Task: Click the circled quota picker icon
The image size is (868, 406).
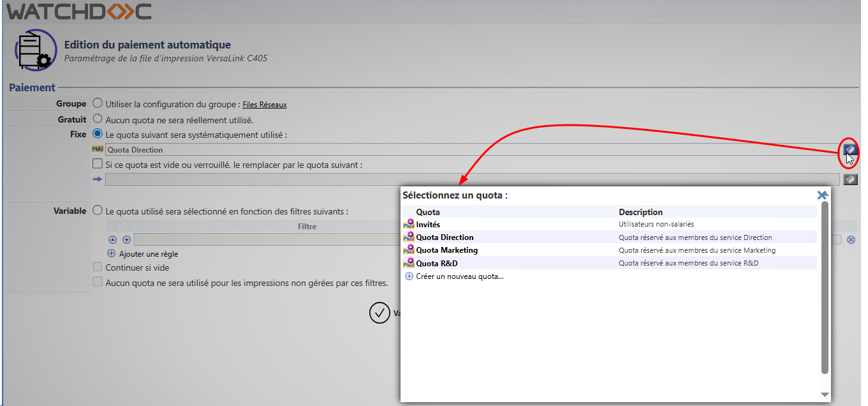Action: (x=849, y=149)
